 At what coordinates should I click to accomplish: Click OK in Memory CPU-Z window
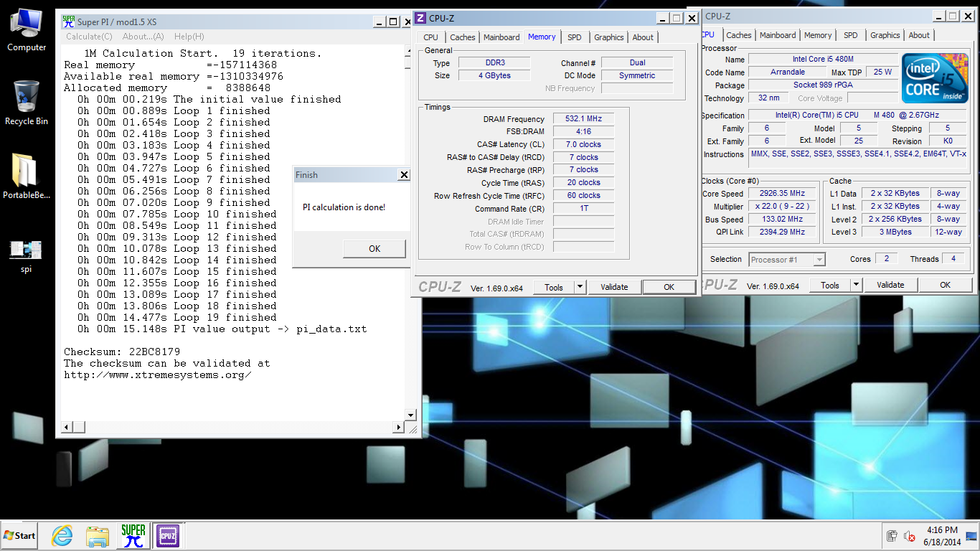pos(669,287)
